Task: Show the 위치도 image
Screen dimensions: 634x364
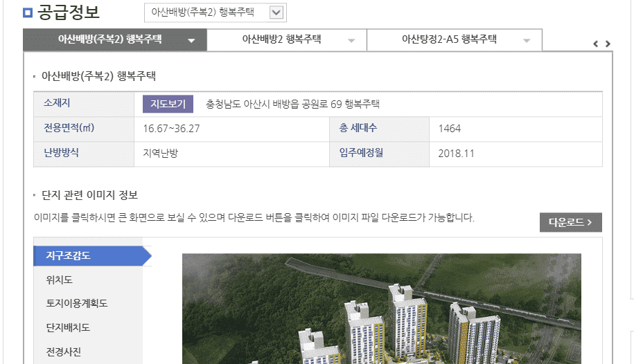Action: click(60, 280)
